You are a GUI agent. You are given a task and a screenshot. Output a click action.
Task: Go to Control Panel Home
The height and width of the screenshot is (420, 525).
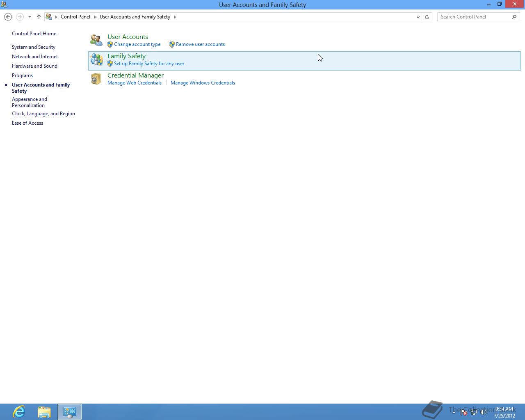34,34
